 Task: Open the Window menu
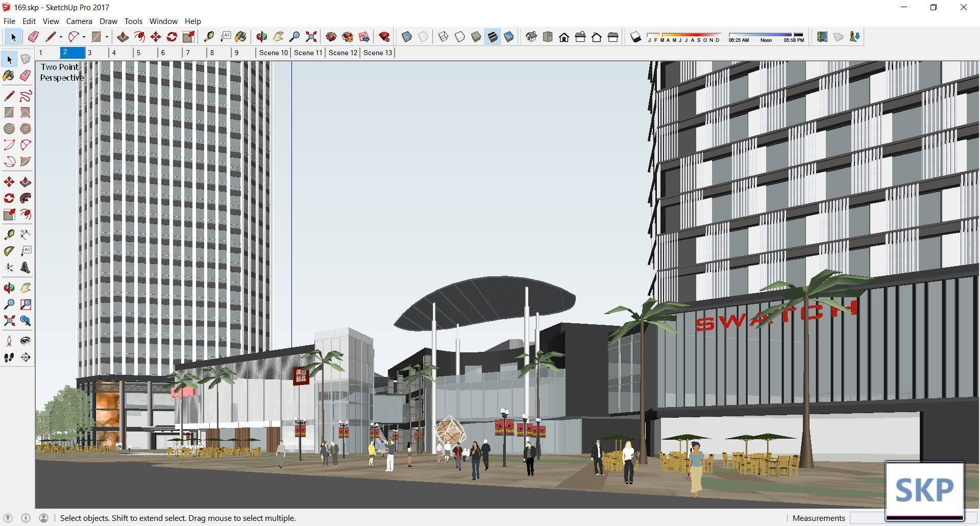click(x=163, y=21)
